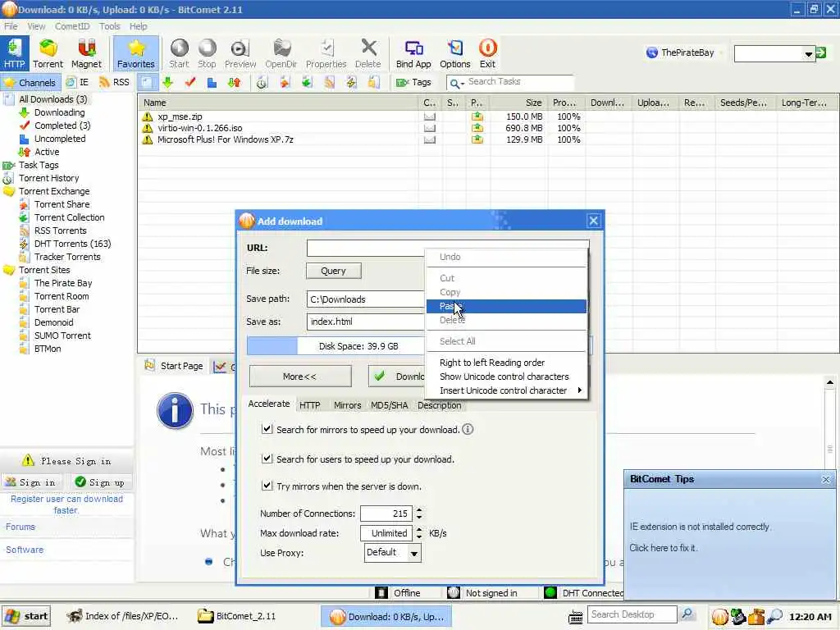Choose Paste from the context menu

coord(506,306)
